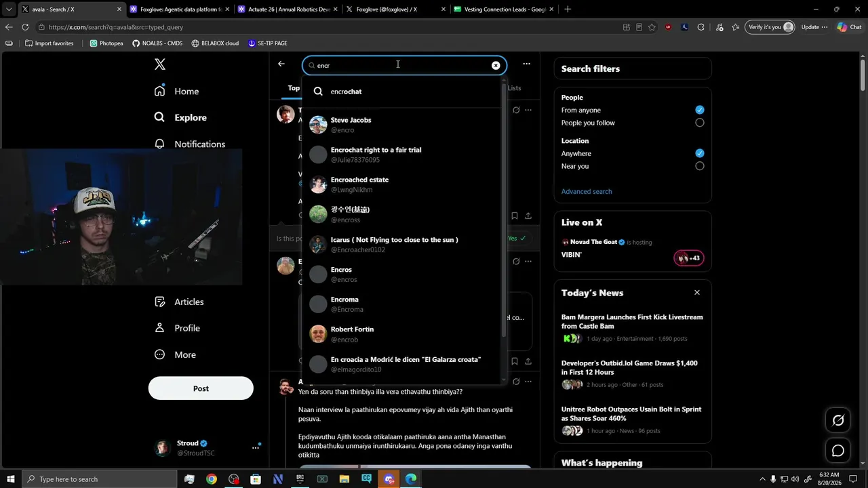The width and height of the screenshot is (868, 488).
Task: Go back using the arrow beside the search box
Action: coord(281,64)
